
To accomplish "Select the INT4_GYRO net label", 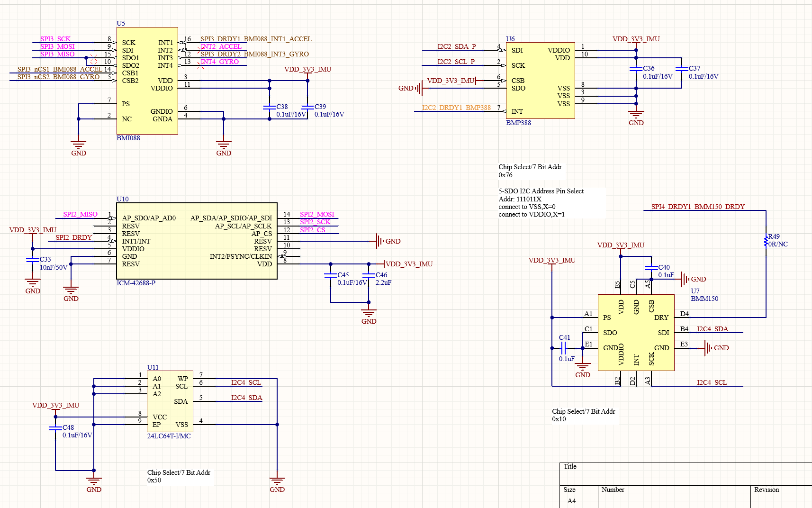I will click(x=220, y=62).
